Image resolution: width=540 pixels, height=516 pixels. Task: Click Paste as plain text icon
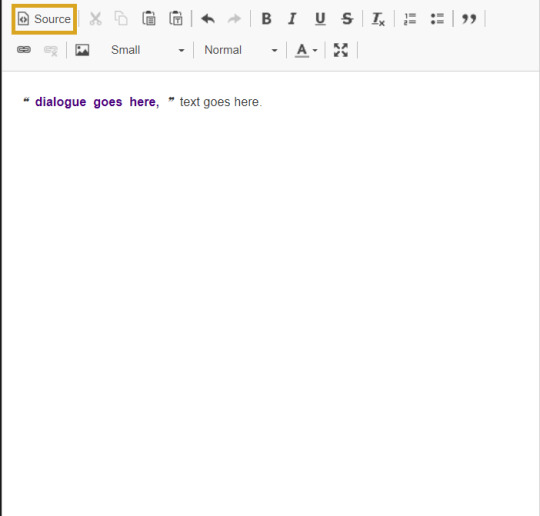click(176, 19)
